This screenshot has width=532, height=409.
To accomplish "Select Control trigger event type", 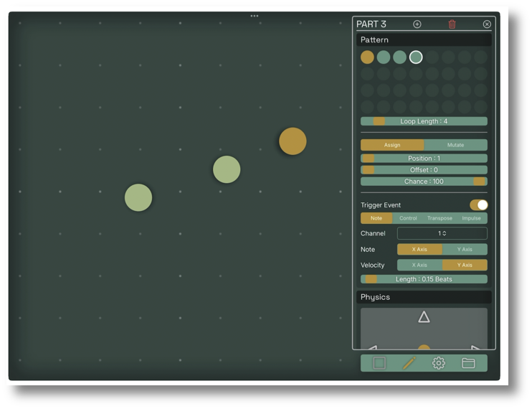I will pyautogui.click(x=408, y=218).
